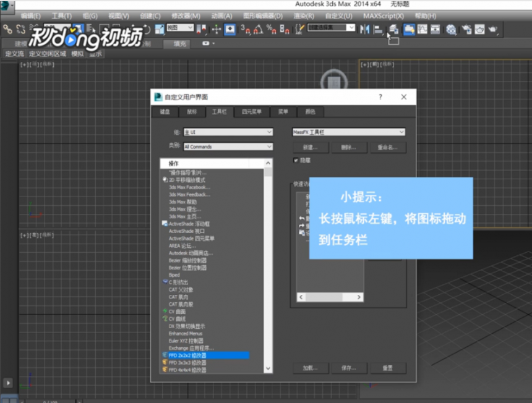
Task: Open Curve Editor icon
Action: (x=422, y=30)
